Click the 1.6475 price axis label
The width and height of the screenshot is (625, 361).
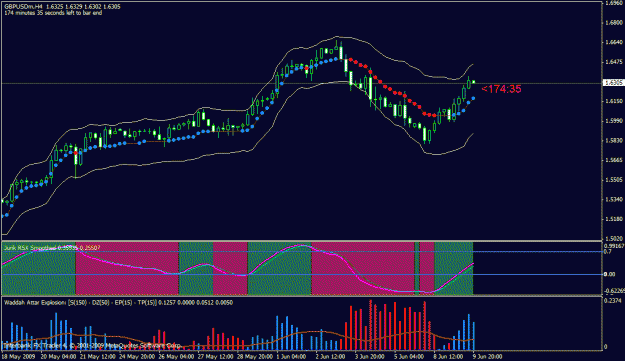[x=614, y=62]
